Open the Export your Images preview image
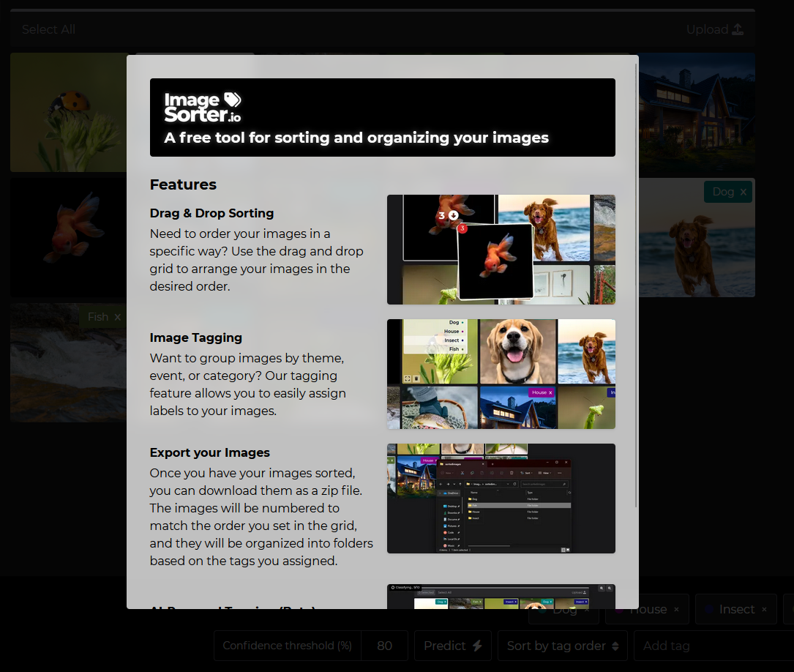 point(501,499)
